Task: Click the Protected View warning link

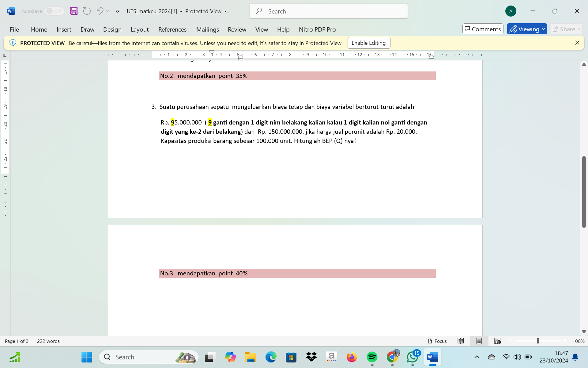Action: (205, 43)
